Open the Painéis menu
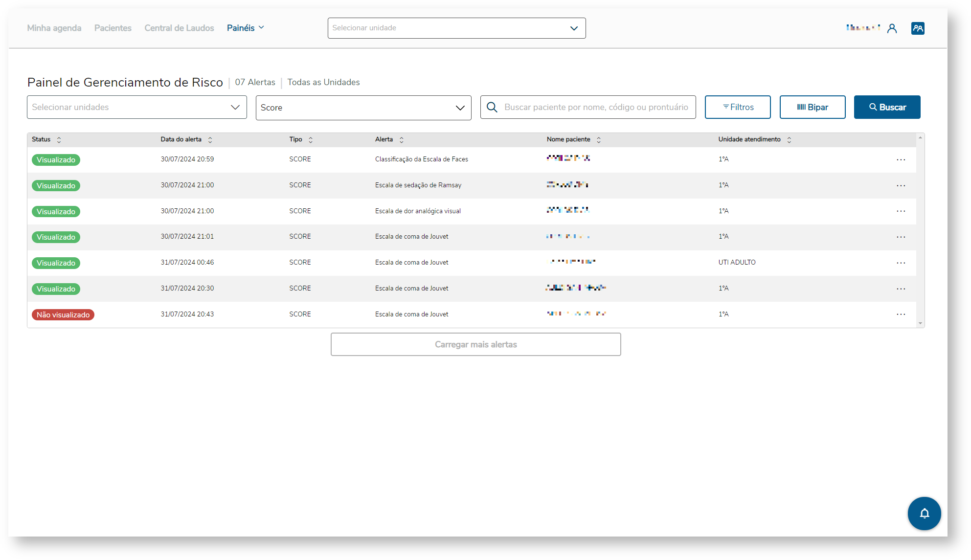The width and height of the screenshot is (971, 560). 245,28
